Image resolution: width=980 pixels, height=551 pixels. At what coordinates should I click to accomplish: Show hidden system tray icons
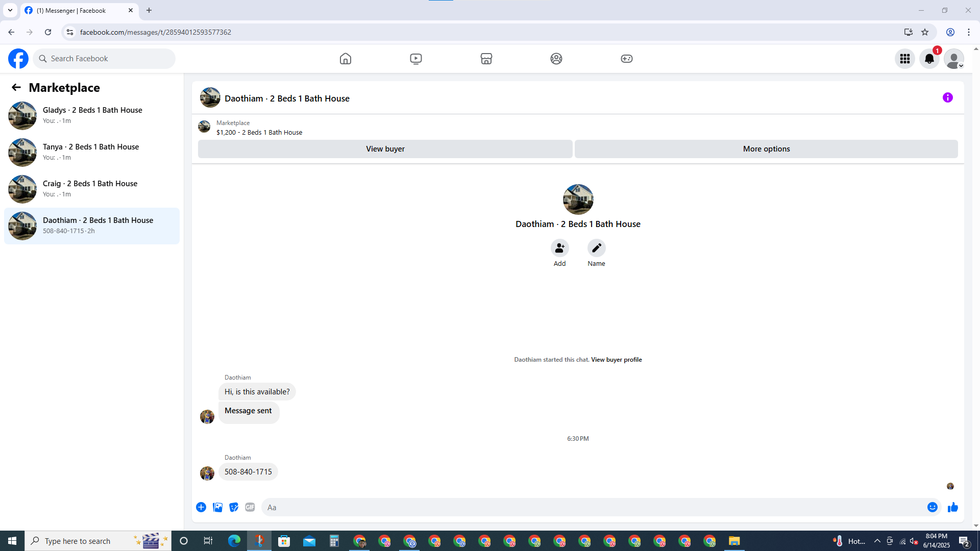coord(877,541)
